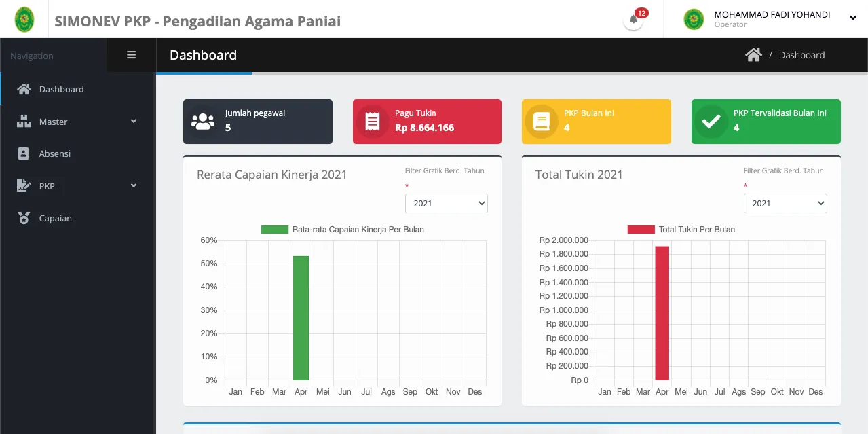
Task: Click the Navigation label in sidebar
Action: (32, 56)
